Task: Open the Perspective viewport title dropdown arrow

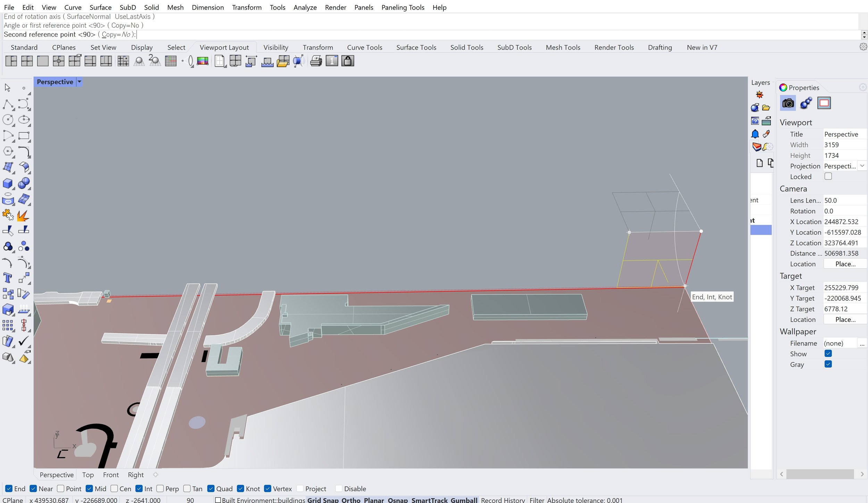Action: [x=80, y=82]
